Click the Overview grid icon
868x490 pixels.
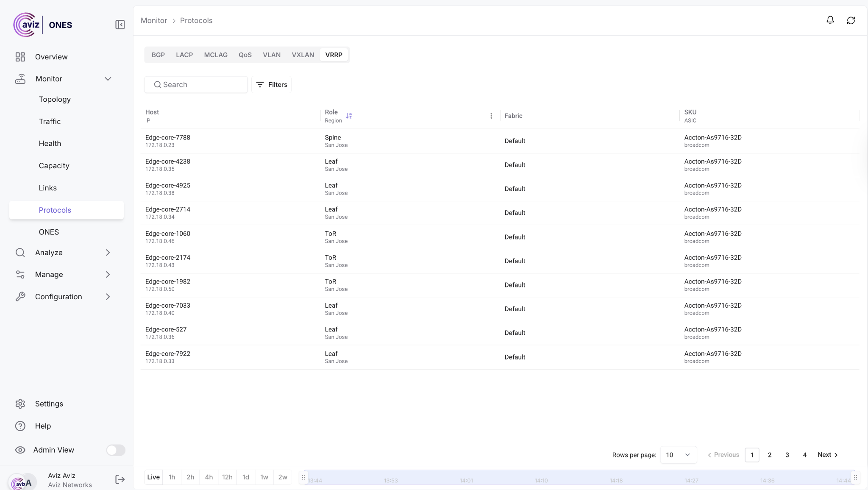coord(20,57)
